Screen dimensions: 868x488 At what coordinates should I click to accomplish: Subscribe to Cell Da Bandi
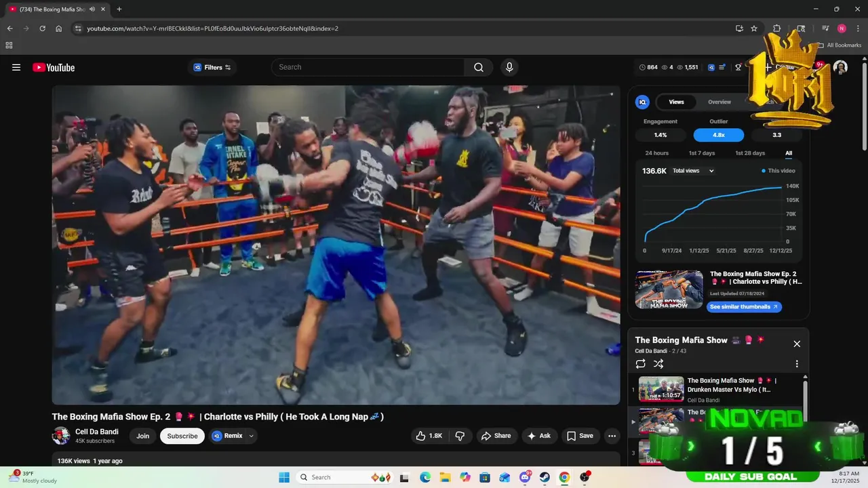point(182,436)
